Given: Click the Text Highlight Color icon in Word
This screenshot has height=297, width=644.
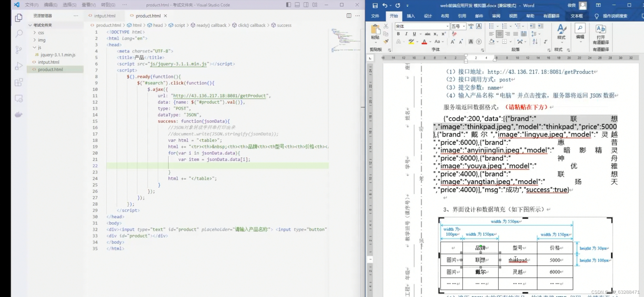Looking at the screenshot, I should pos(411,42).
